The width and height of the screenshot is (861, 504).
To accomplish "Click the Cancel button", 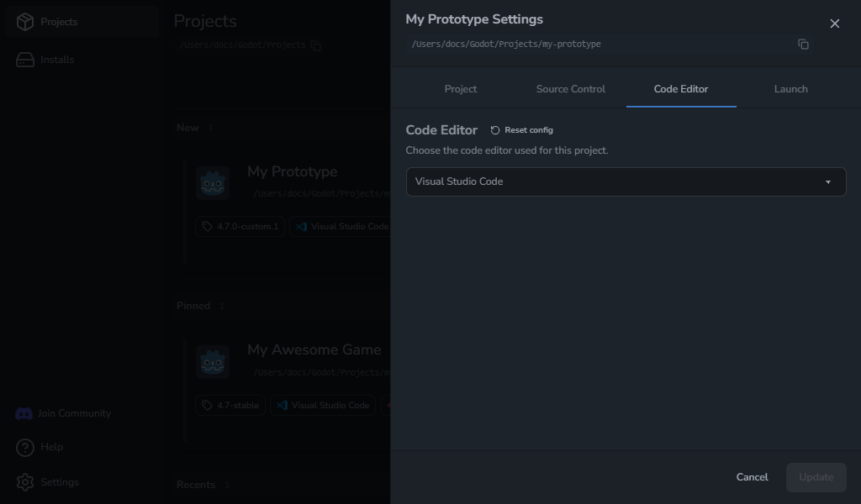I will [752, 477].
